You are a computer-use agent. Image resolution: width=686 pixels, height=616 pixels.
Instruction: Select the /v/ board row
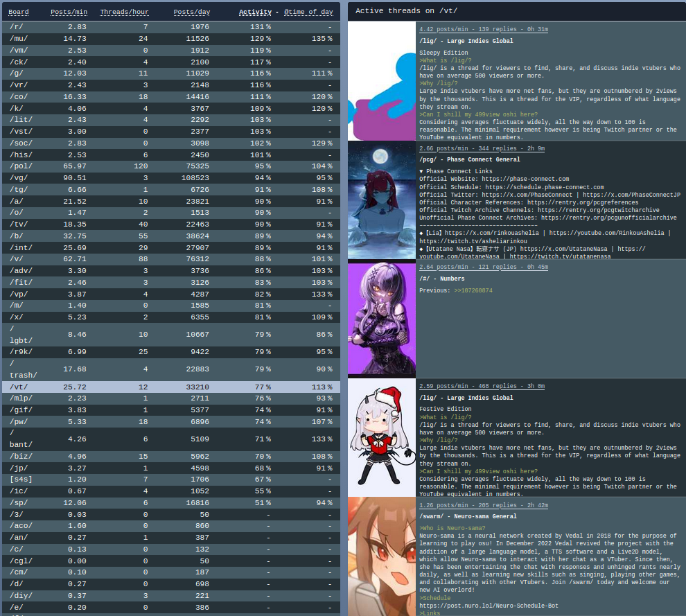[x=171, y=259]
